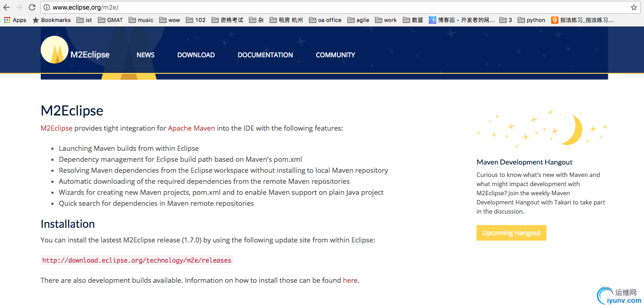The image size is (644, 308).
Task: Open the 博客园 bookmark
Action: (462, 20)
